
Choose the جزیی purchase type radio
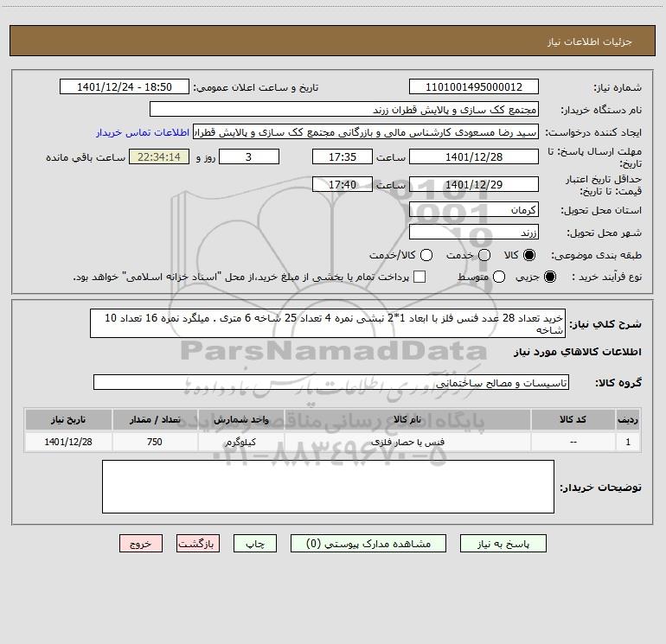click(549, 277)
